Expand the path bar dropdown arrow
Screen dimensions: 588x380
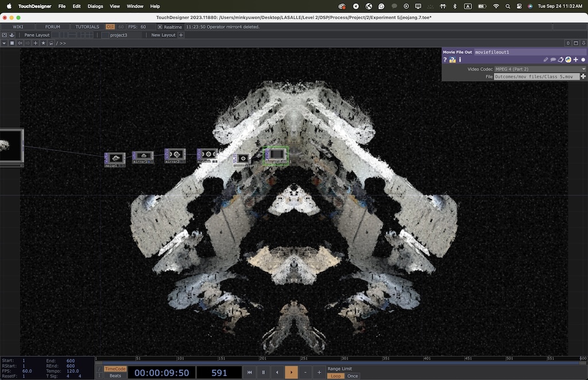[4, 43]
